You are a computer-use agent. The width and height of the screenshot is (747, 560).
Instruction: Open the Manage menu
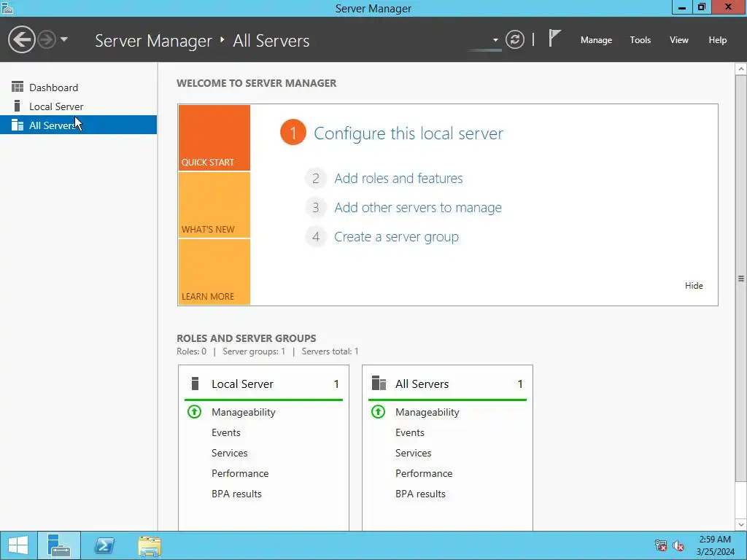pyautogui.click(x=596, y=40)
